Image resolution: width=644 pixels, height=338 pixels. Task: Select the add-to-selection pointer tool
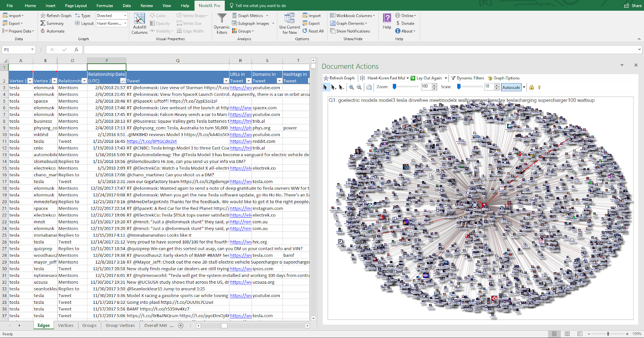coord(334,87)
